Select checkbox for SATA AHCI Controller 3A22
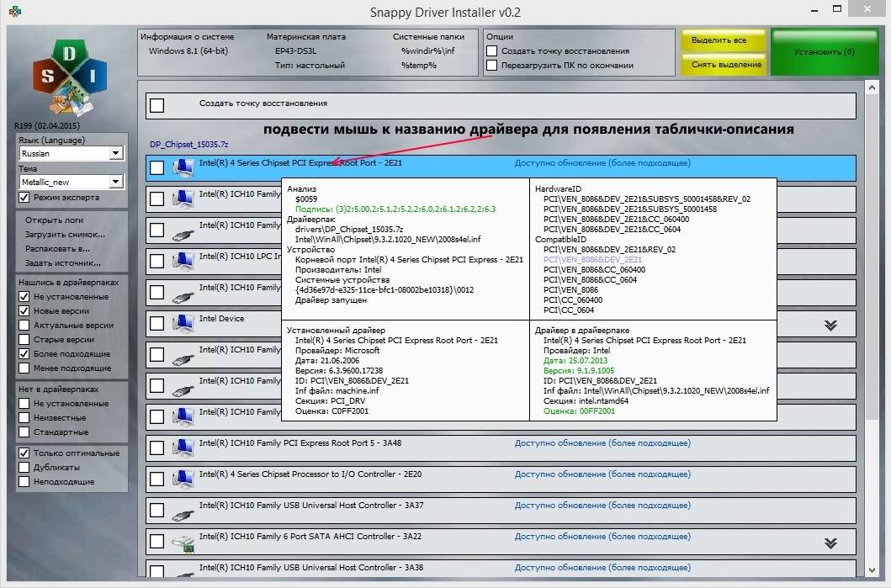The height and width of the screenshot is (588, 891). [x=156, y=542]
